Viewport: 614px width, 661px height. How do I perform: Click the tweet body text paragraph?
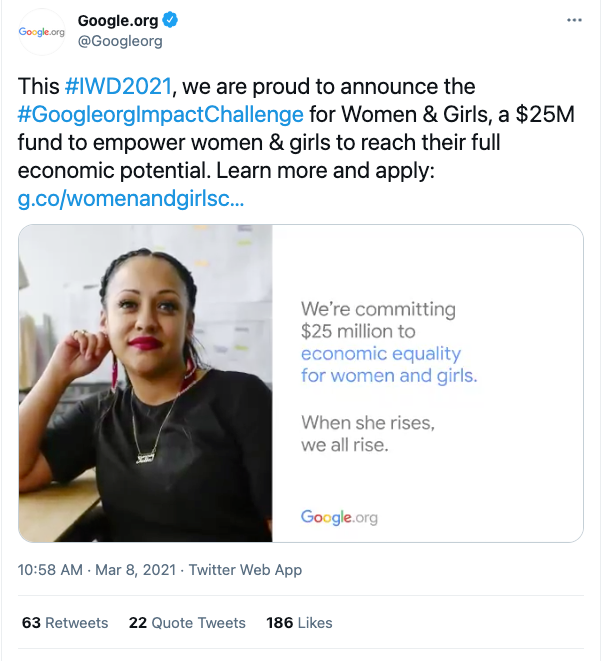300,143
